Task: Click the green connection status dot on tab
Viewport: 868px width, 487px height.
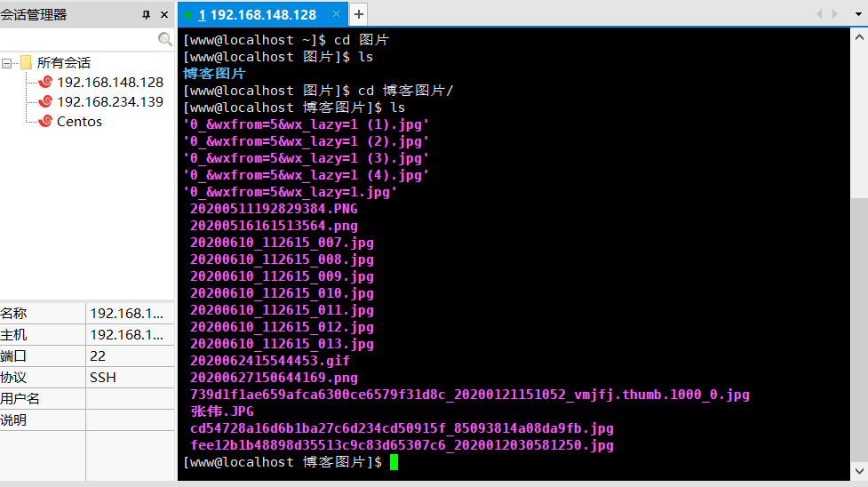Action: pyautogui.click(x=188, y=15)
